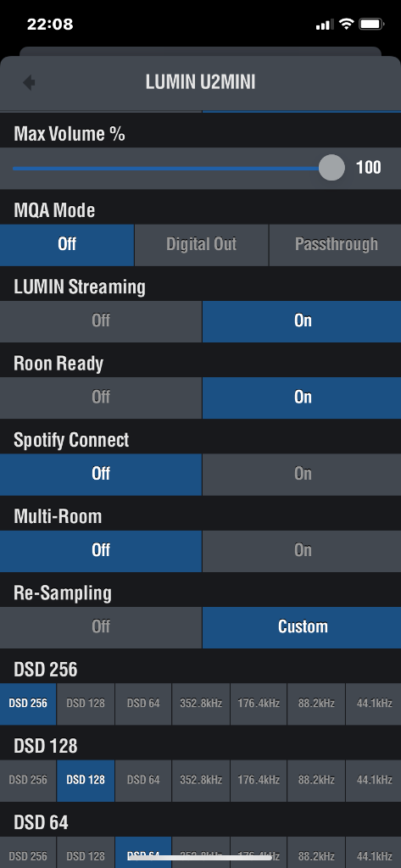Tap the battery status icon
401x868 pixels.
click(371, 24)
